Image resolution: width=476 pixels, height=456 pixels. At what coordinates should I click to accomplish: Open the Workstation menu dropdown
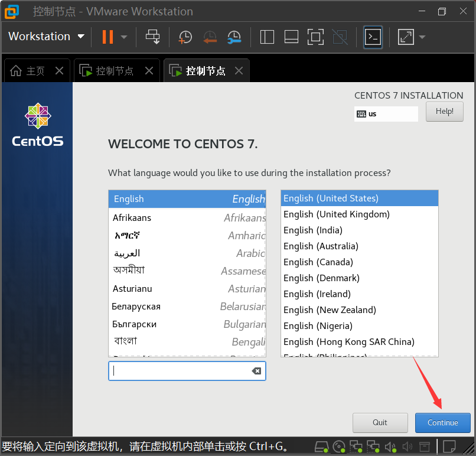(x=47, y=37)
